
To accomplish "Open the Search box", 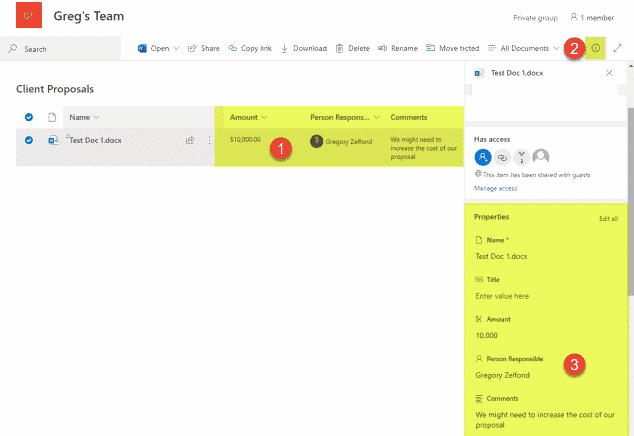I will [61, 49].
